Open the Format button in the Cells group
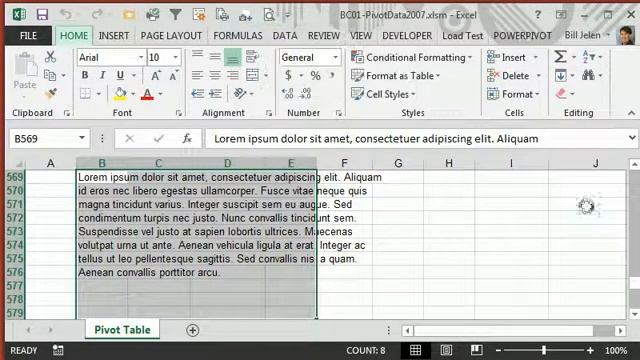The image size is (640, 360). click(x=513, y=94)
